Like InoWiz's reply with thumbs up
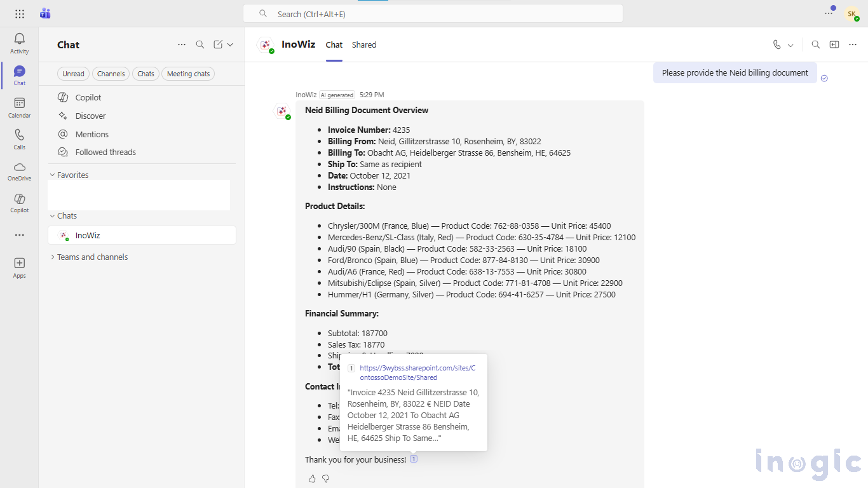This screenshot has height=488, width=868. 312,478
